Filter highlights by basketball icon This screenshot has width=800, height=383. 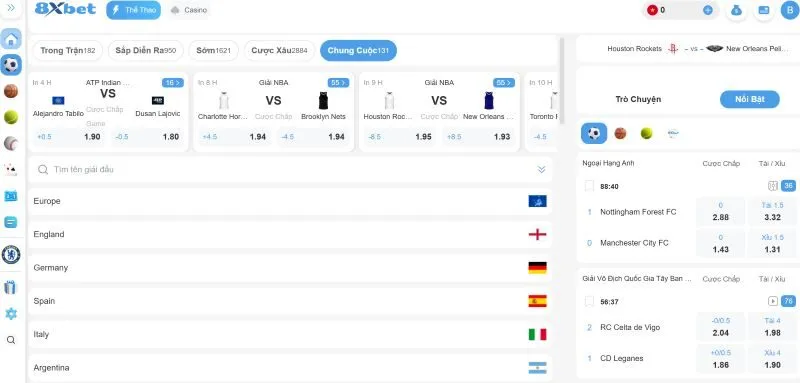click(620, 134)
